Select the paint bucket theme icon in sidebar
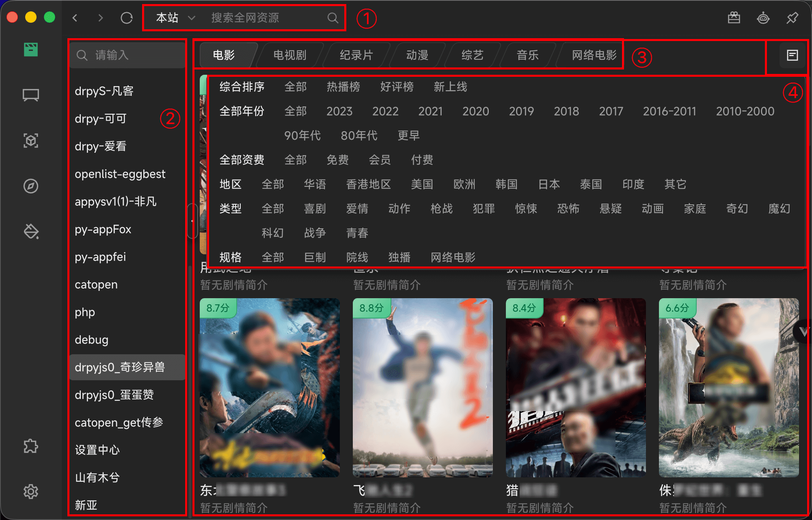 30,232
